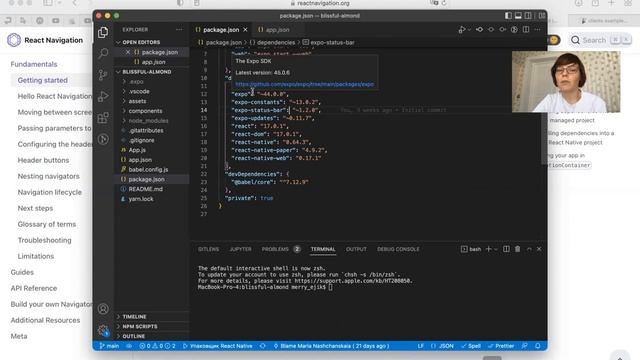The image size is (640, 360).
Task: Open README.md from the file tree
Action: (x=145, y=189)
